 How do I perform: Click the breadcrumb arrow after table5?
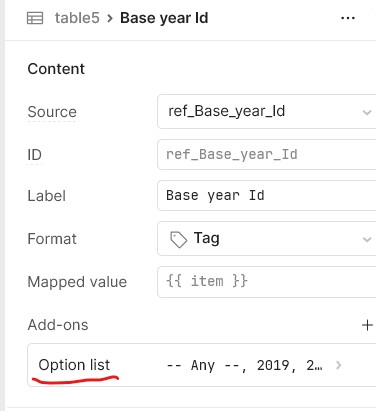(x=110, y=18)
